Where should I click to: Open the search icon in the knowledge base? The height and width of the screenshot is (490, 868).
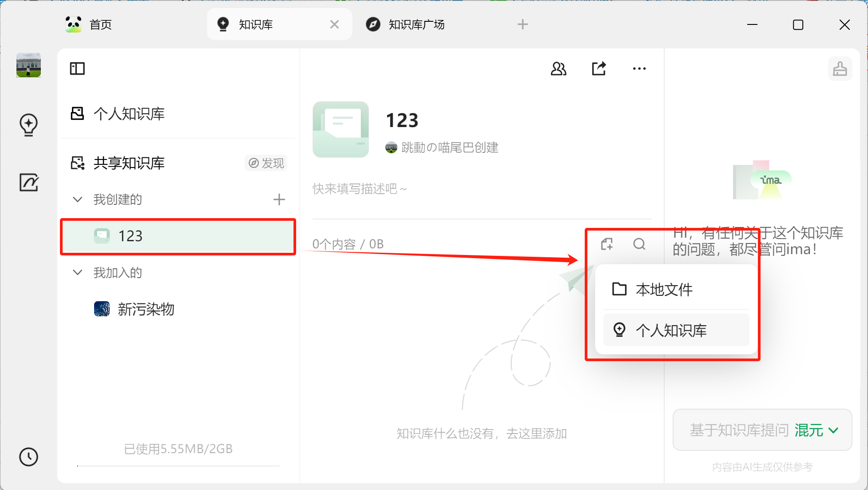[639, 244]
